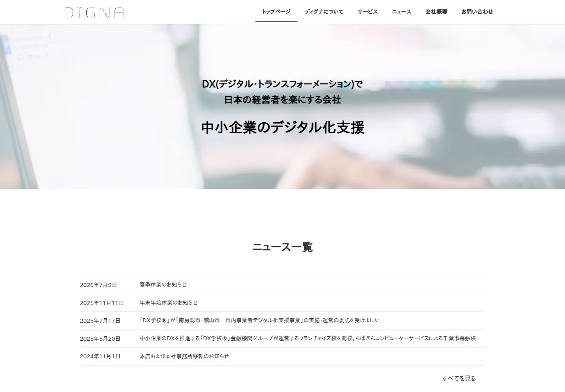
Task: Click the 中小企業のデジタル化支援 headline
Action: pyautogui.click(x=282, y=127)
